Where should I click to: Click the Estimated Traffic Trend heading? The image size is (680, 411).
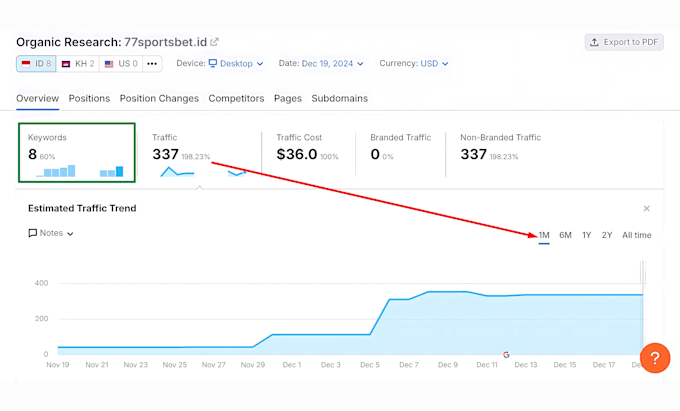point(82,209)
